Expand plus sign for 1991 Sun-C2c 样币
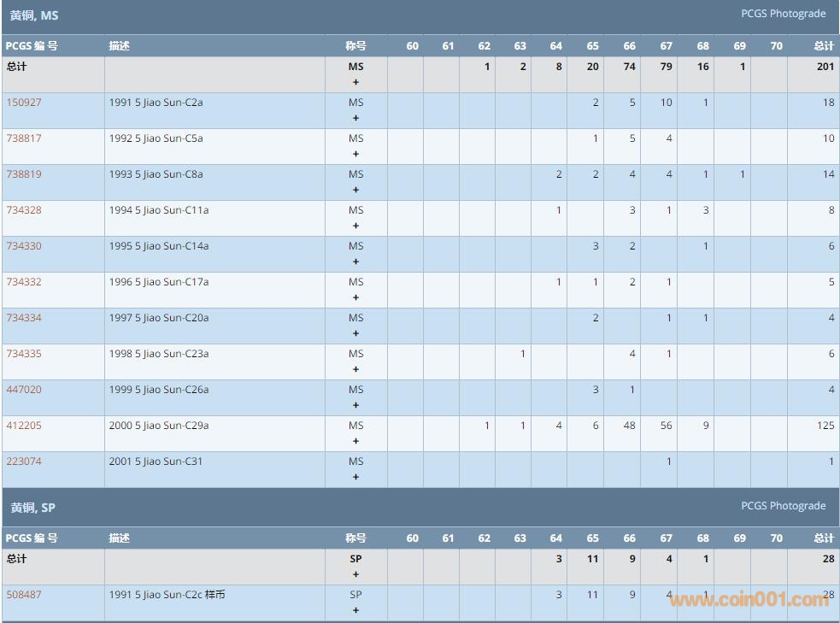This screenshot has width=840, height=623. pos(355,610)
